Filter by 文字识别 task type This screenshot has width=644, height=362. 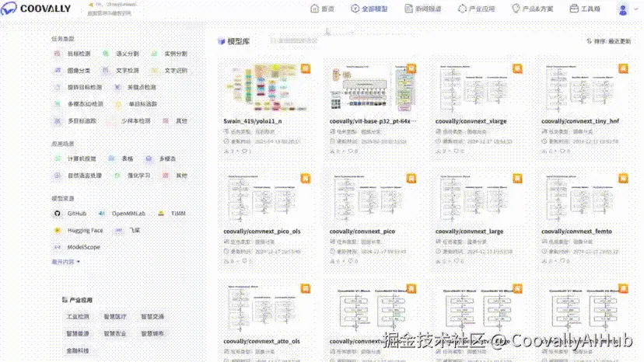pyautogui.click(x=170, y=71)
